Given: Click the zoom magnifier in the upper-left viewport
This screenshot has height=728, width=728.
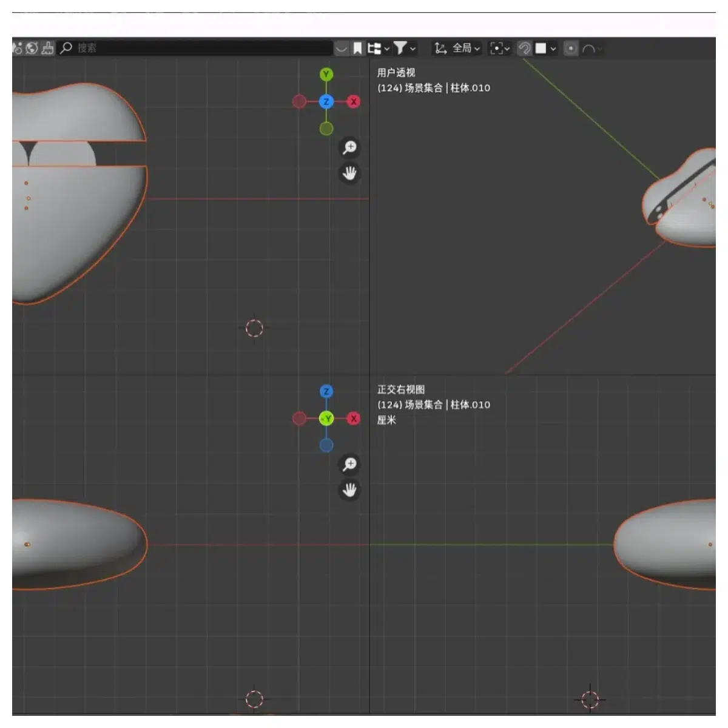Looking at the screenshot, I should tap(349, 147).
